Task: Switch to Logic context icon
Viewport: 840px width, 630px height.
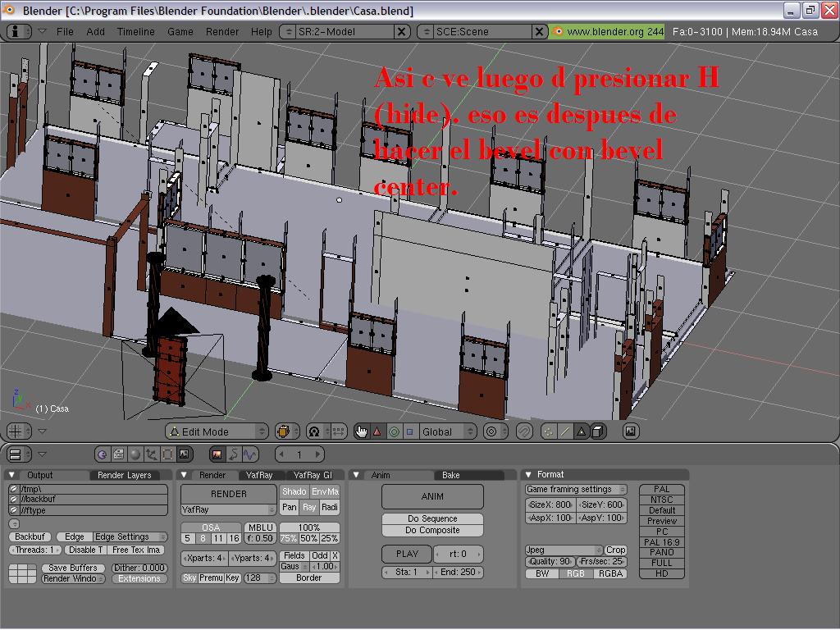Action: [x=103, y=454]
